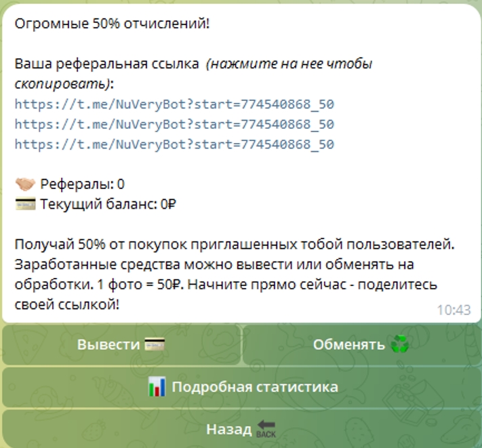Image resolution: width=482 pixels, height=448 pixels.
Task: Click the Текущий баланс: 0₽ line
Action: pyautogui.click(x=96, y=204)
